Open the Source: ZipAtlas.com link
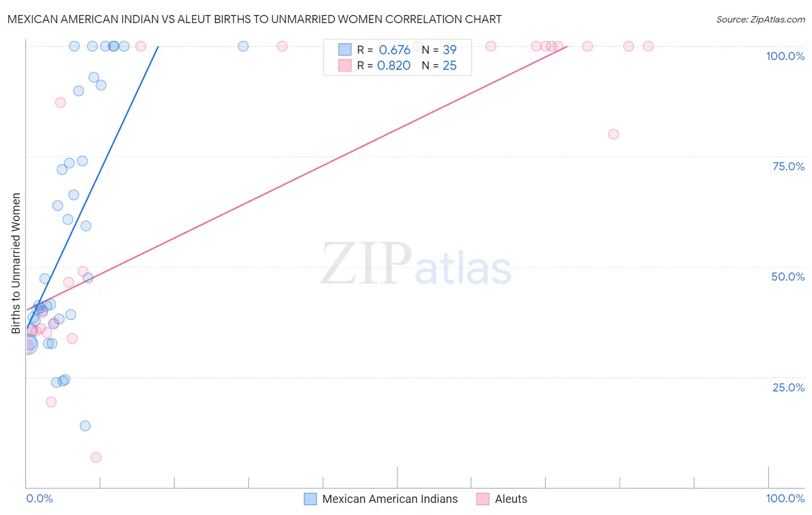 point(761,19)
